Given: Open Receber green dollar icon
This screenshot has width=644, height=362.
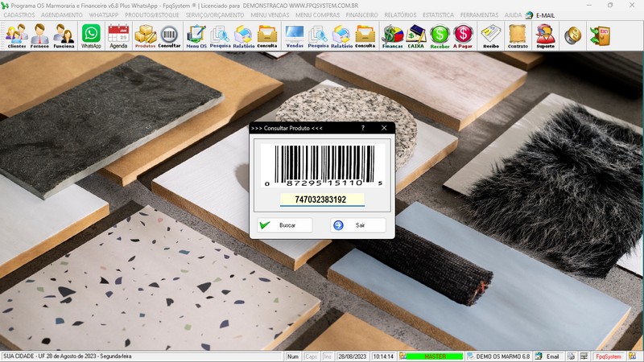Looking at the screenshot, I should 440,36.
